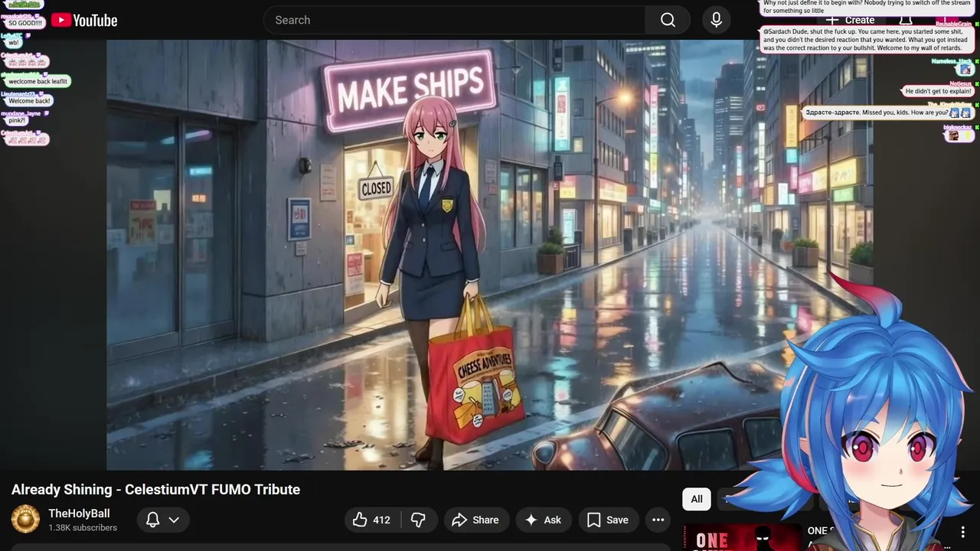Click the chat username bigknockaz
980x551 pixels.
(x=957, y=127)
